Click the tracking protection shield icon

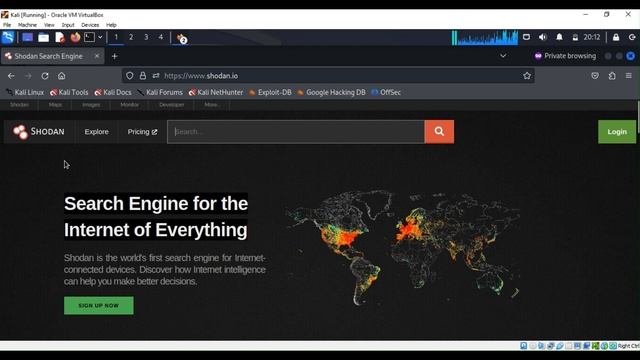[129, 76]
